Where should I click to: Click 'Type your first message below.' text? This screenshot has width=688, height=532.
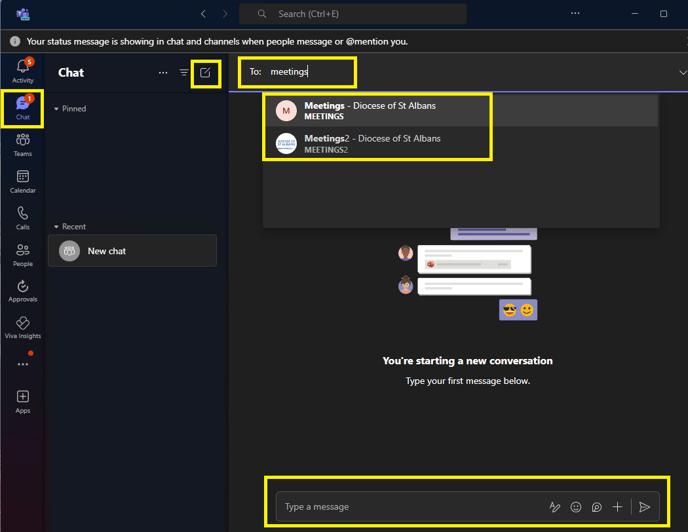[x=468, y=381]
